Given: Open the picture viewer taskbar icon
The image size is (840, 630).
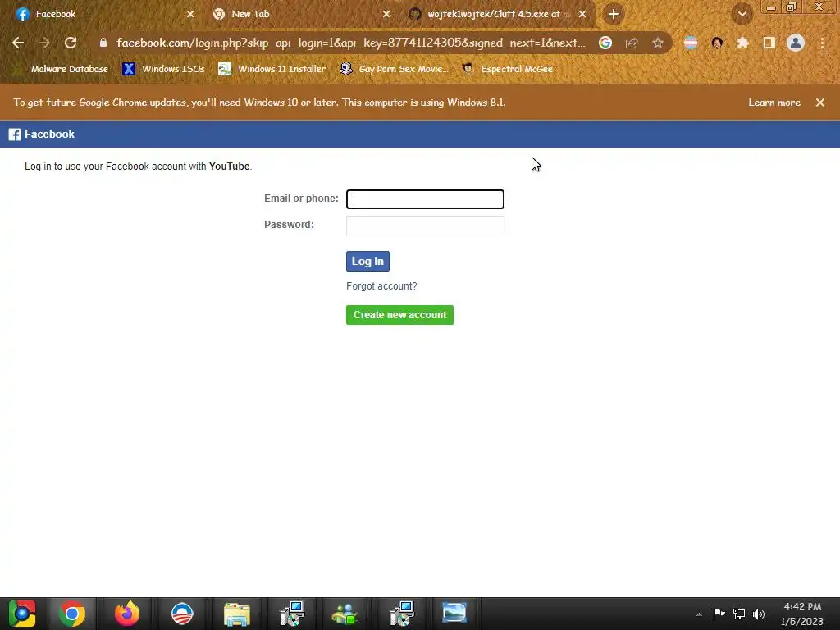Looking at the screenshot, I should pyautogui.click(x=454, y=614).
